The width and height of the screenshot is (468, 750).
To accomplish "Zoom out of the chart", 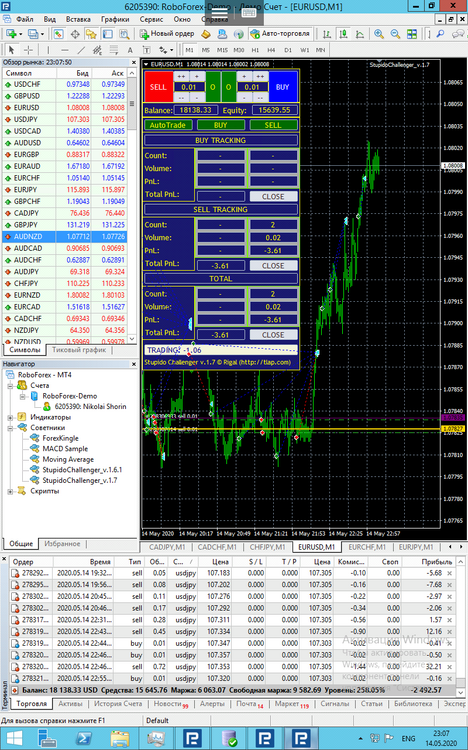I will click(x=395, y=34).
